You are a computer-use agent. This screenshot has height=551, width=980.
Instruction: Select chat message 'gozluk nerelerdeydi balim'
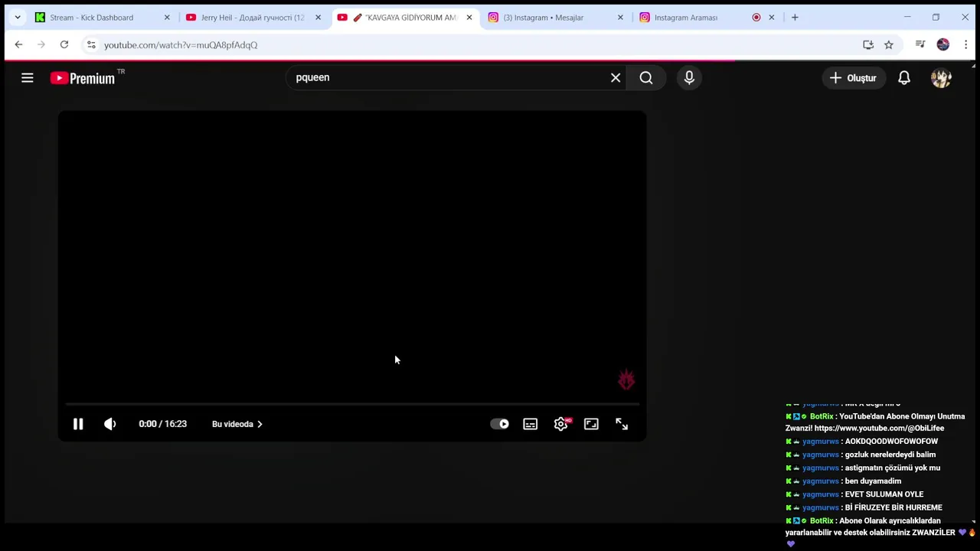point(890,455)
